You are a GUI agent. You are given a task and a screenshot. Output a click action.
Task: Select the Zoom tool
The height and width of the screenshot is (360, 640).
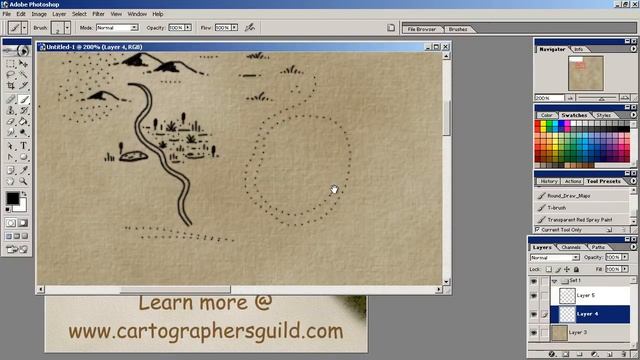pos(23,181)
